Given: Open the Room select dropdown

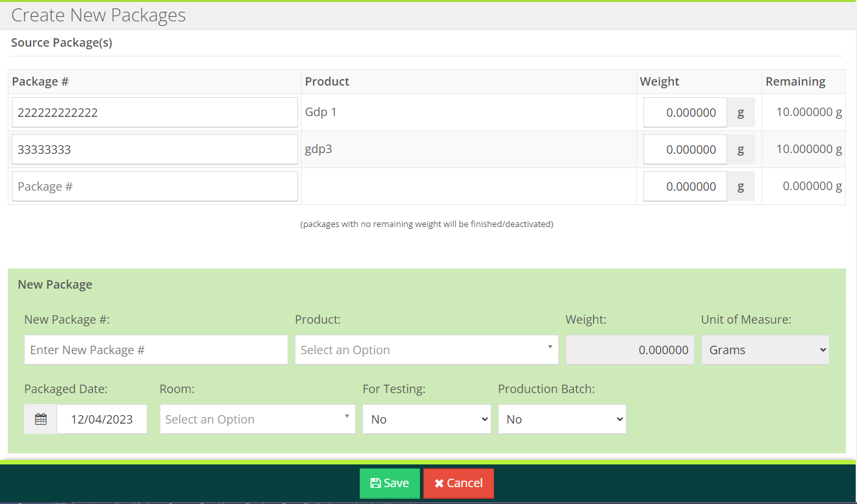Looking at the screenshot, I should pos(257,419).
